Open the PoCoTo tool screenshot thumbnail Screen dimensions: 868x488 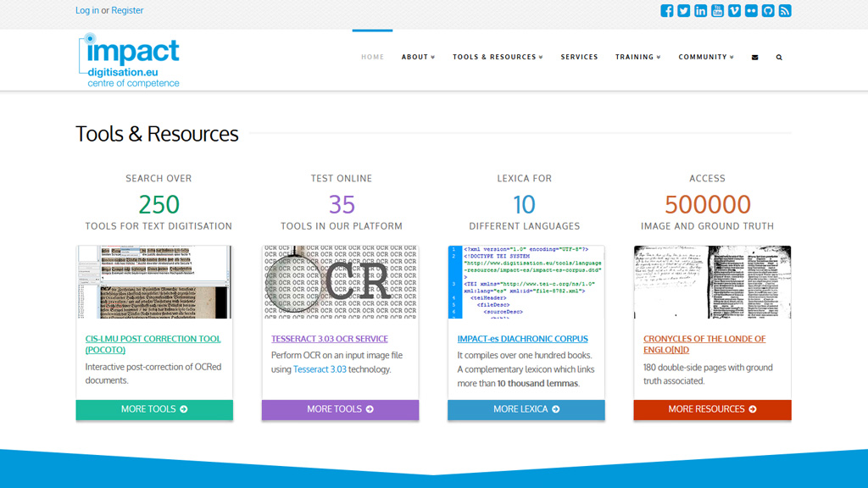point(154,282)
